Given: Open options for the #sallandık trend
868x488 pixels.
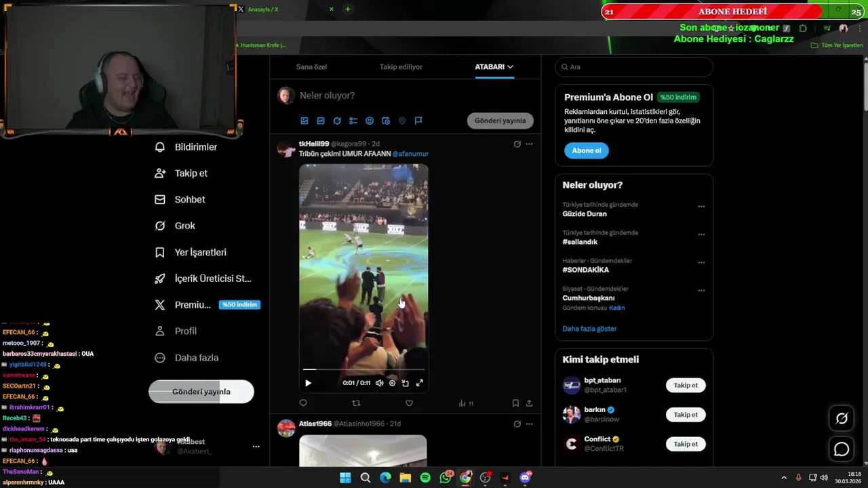Looking at the screenshot, I should click(701, 235).
